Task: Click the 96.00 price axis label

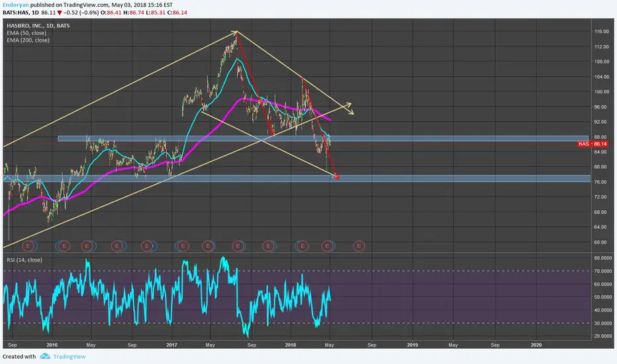Action: tap(602, 107)
